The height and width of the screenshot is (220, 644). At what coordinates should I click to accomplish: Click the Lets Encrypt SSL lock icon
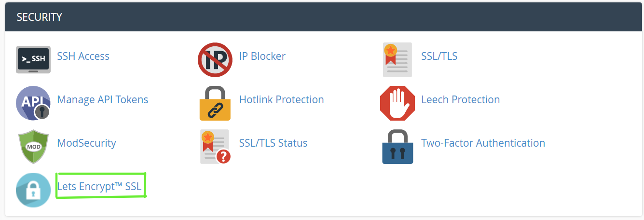33,190
